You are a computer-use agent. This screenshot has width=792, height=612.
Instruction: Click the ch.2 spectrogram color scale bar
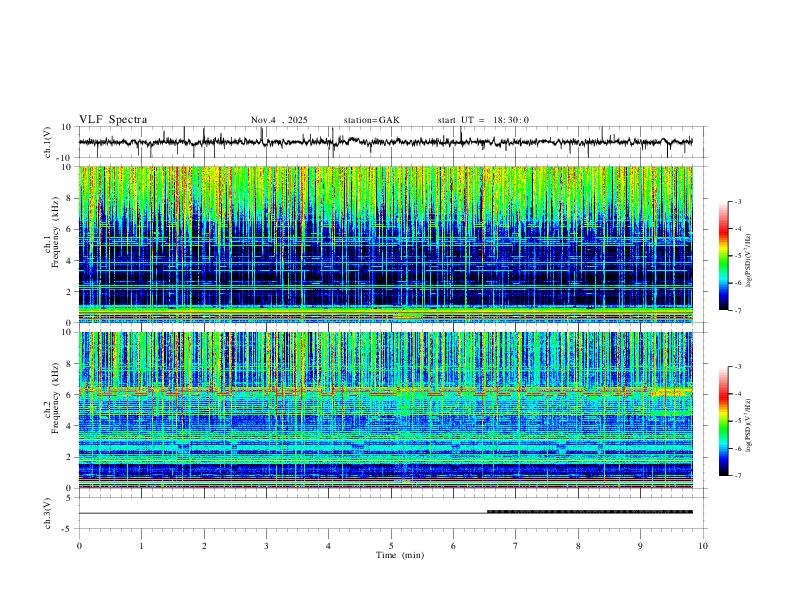pyautogui.click(x=723, y=421)
